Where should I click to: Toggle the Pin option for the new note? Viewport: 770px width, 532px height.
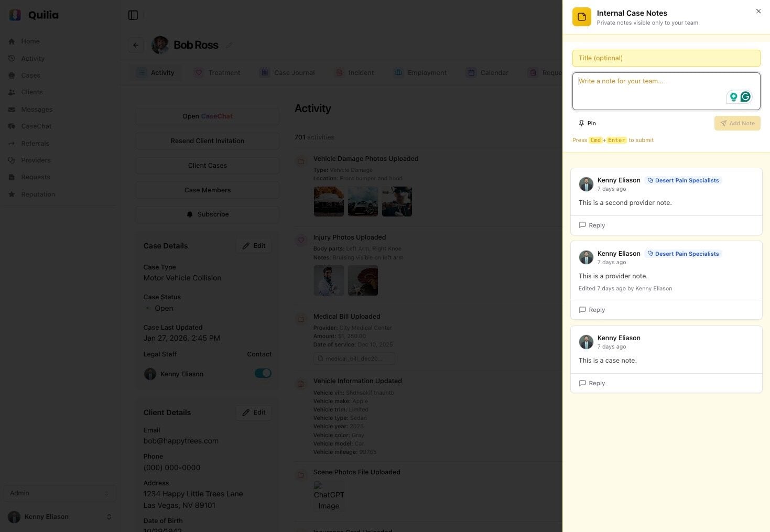click(588, 123)
